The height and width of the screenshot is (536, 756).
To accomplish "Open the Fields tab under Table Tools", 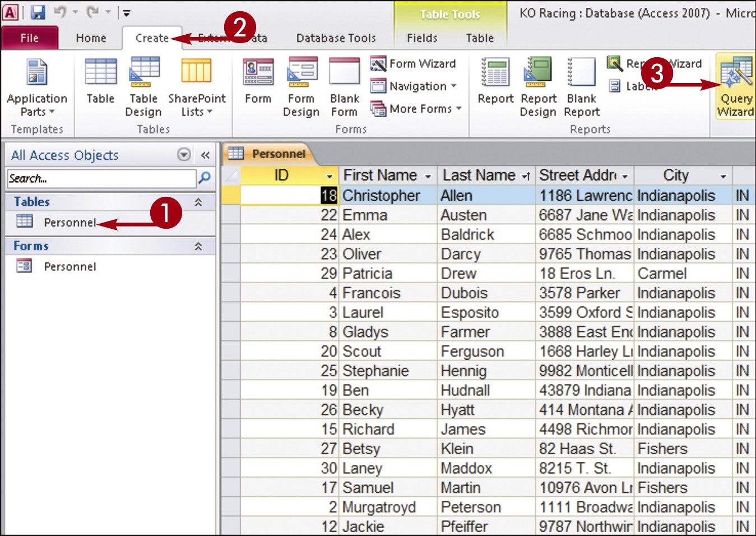I will pyautogui.click(x=422, y=38).
